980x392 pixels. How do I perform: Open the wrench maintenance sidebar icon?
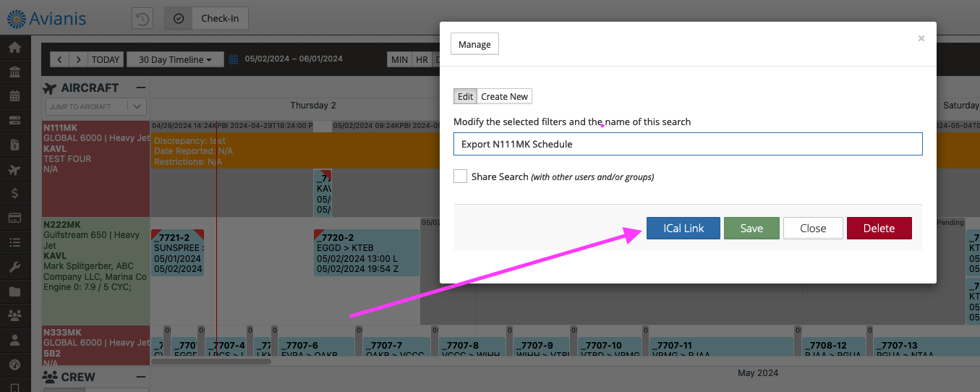coord(14,267)
